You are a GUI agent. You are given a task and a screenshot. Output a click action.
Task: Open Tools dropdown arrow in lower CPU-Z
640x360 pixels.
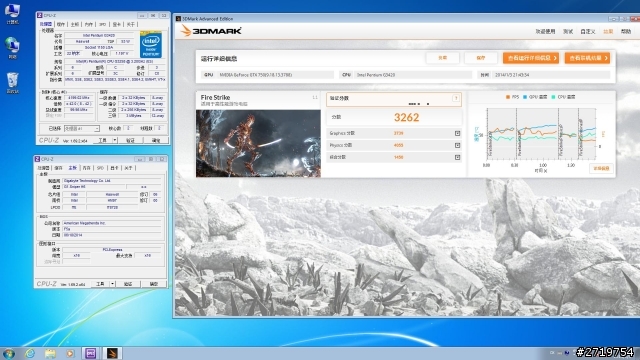pos(112,284)
